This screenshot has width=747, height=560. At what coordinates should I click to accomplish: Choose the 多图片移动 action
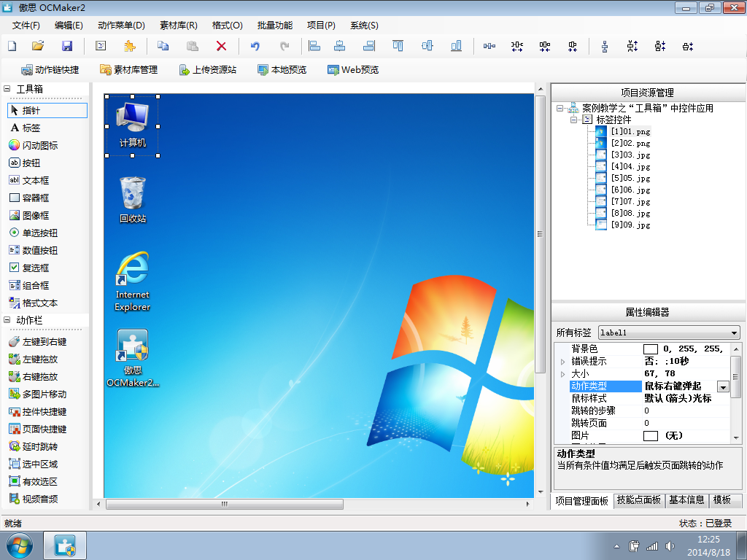tap(38, 394)
